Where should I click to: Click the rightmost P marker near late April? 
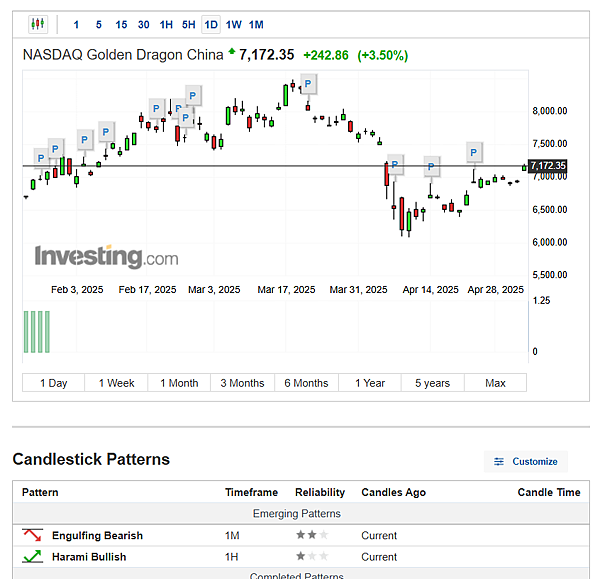pos(474,152)
